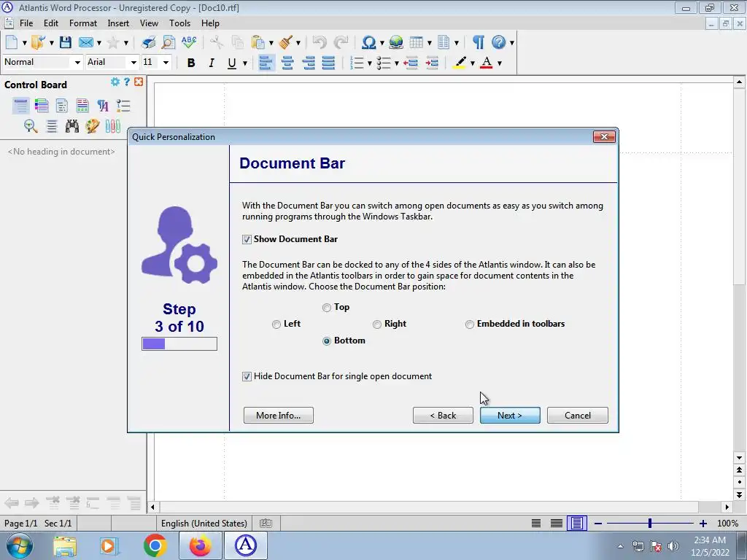Open the Insert menu

click(118, 23)
